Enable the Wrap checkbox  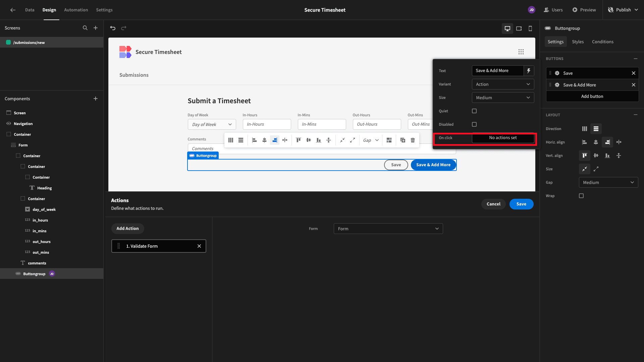(x=581, y=196)
